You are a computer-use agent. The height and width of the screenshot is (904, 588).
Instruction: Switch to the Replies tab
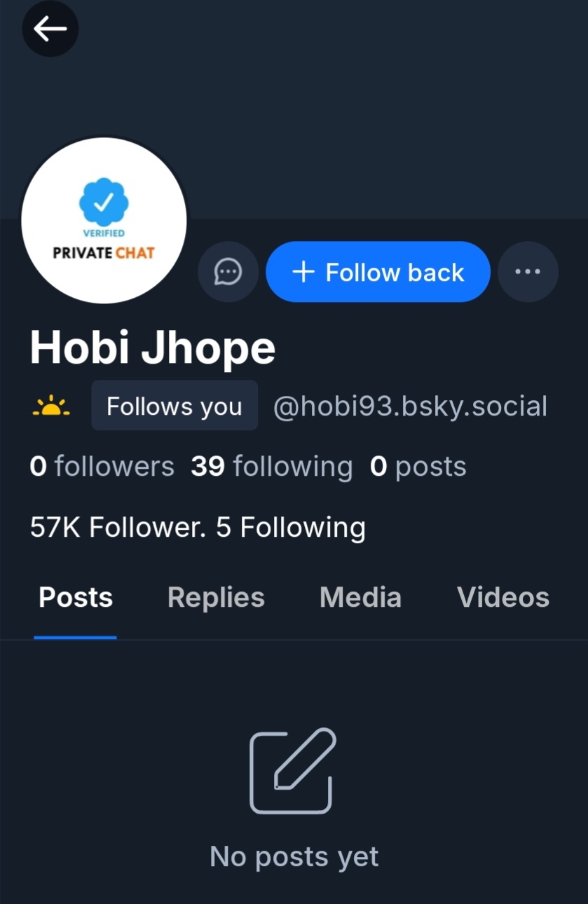[216, 598]
